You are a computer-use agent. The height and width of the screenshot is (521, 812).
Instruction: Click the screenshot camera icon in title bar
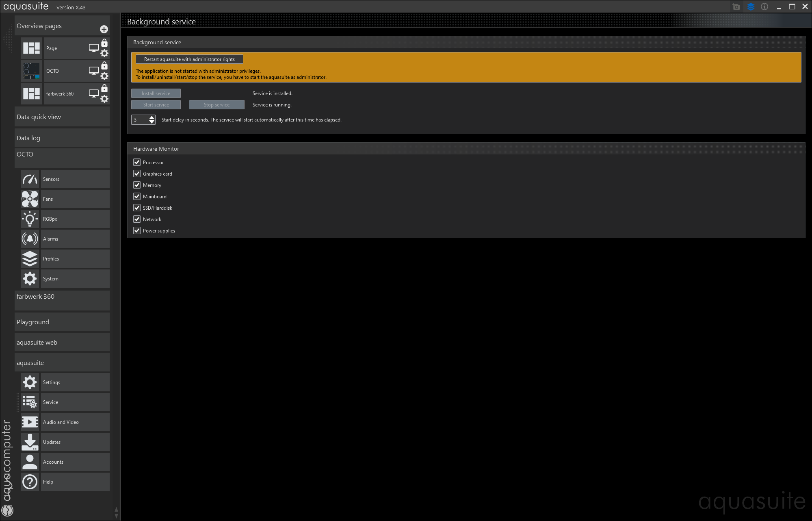click(x=736, y=7)
